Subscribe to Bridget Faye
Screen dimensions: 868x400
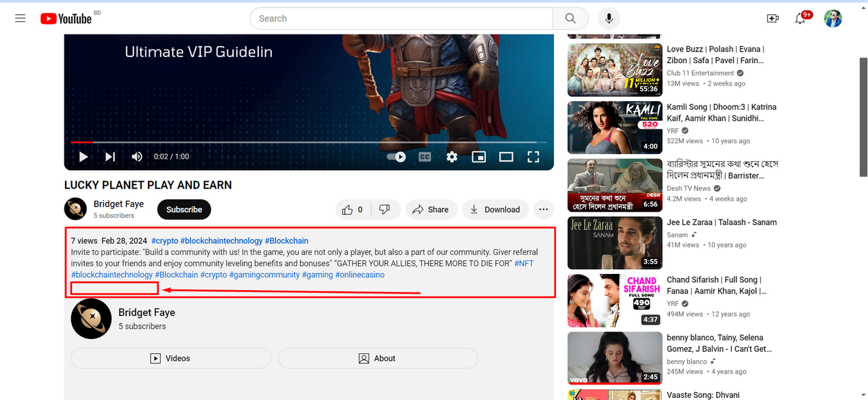coord(184,209)
